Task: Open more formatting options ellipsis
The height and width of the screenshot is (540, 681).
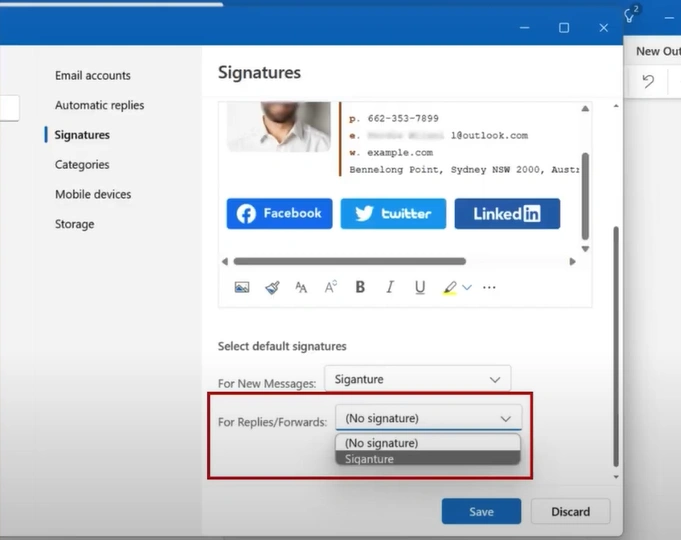Action: click(x=489, y=287)
